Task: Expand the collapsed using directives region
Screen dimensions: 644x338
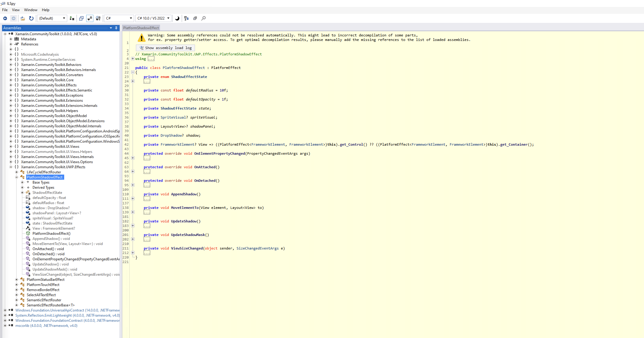Action: pyautogui.click(x=133, y=59)
